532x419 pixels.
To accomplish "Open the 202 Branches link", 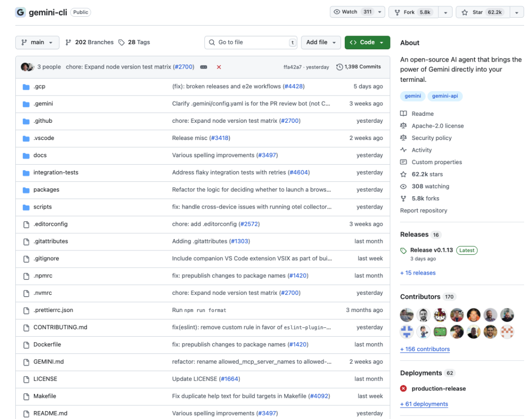I will point(90,42).
